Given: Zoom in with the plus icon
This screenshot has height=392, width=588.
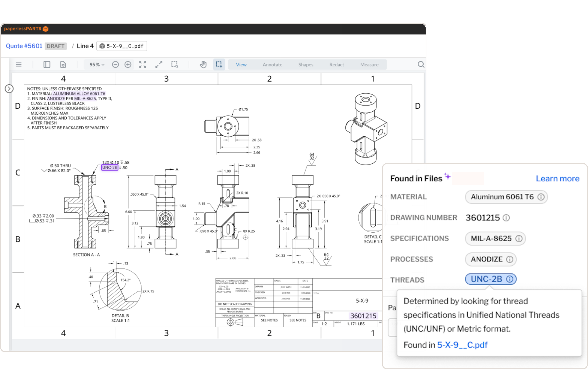Looking at the screenshot, I should point(128,65).
